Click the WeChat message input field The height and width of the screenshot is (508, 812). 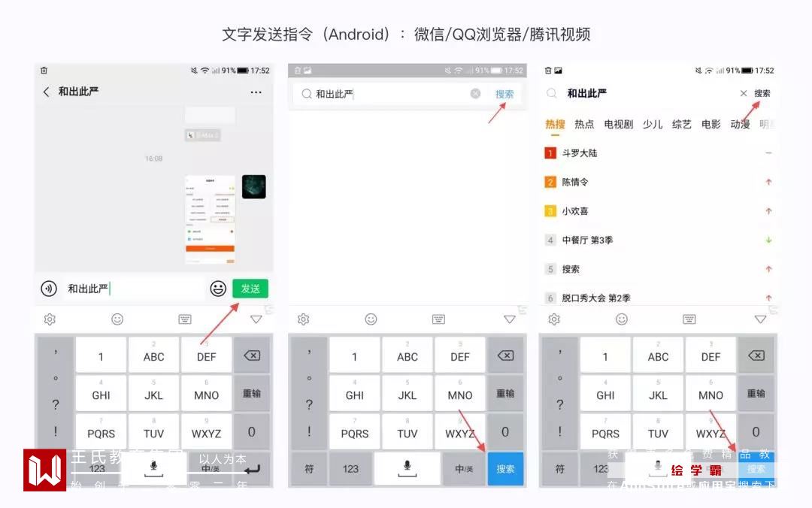click(x=134, y=289)
